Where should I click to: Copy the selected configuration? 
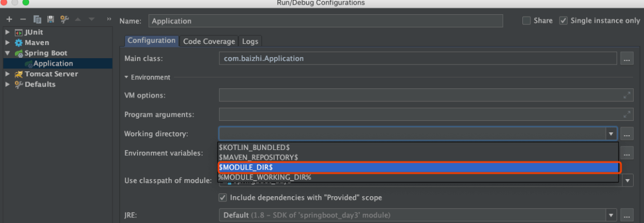(x=37, y=19)
